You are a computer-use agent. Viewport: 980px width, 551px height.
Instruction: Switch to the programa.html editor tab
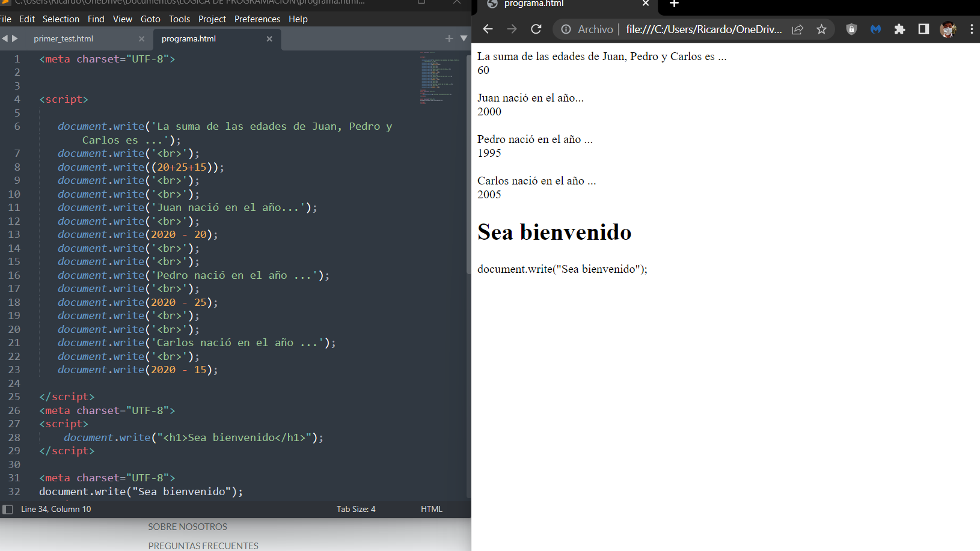tap(189, 38)
